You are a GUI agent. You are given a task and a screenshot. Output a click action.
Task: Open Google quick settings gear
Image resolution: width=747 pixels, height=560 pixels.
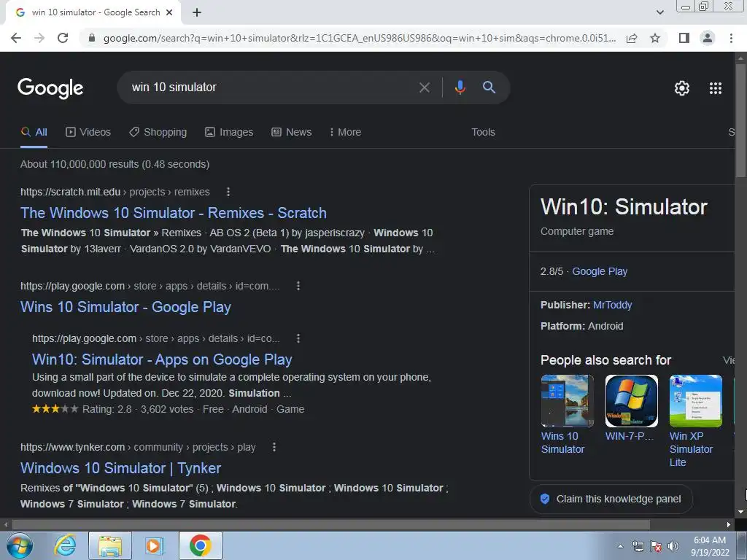click(682, 88)
